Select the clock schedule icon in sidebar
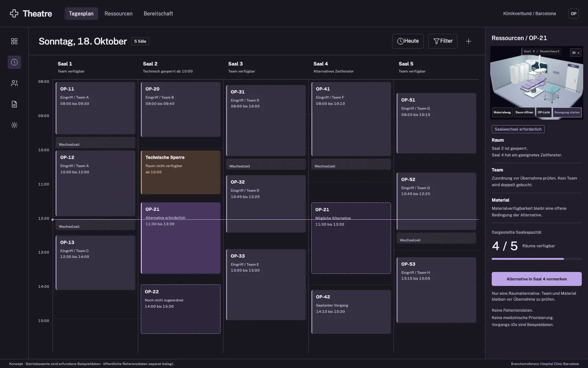Image resolution: width=588 pixels, height=368 pixels. tap(14, 62)
